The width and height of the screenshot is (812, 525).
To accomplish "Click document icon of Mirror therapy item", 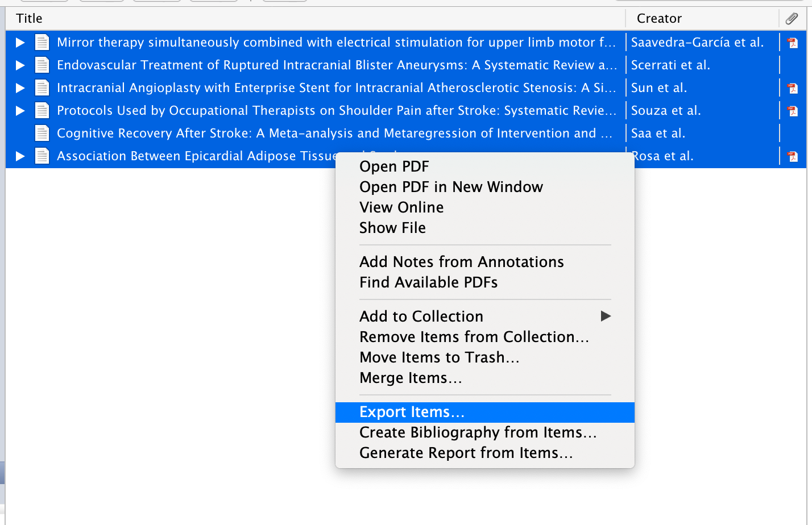I will point(42,43).
